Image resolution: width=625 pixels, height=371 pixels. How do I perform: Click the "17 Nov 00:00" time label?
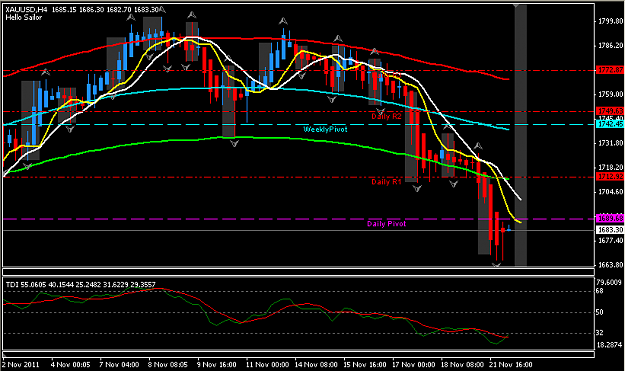pyautogui.click(x=413, y=364)
